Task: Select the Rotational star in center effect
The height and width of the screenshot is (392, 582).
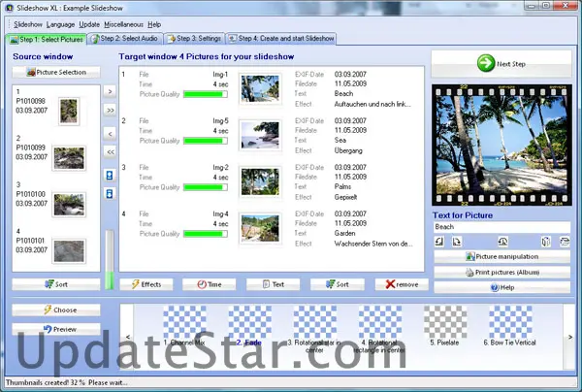Action: (314, 322)
